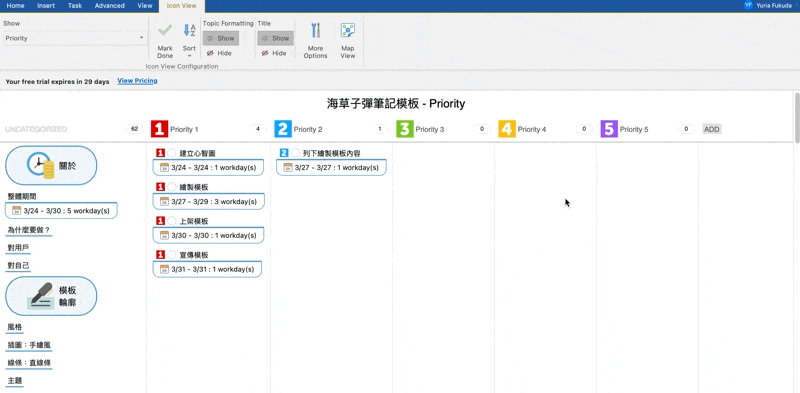Select the 插圖：手繪風 topic
This screenshot has height=393, width=800.
pyautogui.click(x=29, y=345)
